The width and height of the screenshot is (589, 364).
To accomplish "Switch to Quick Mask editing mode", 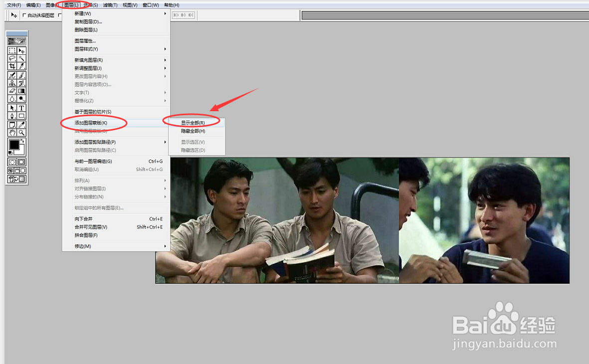I will 22,162.
